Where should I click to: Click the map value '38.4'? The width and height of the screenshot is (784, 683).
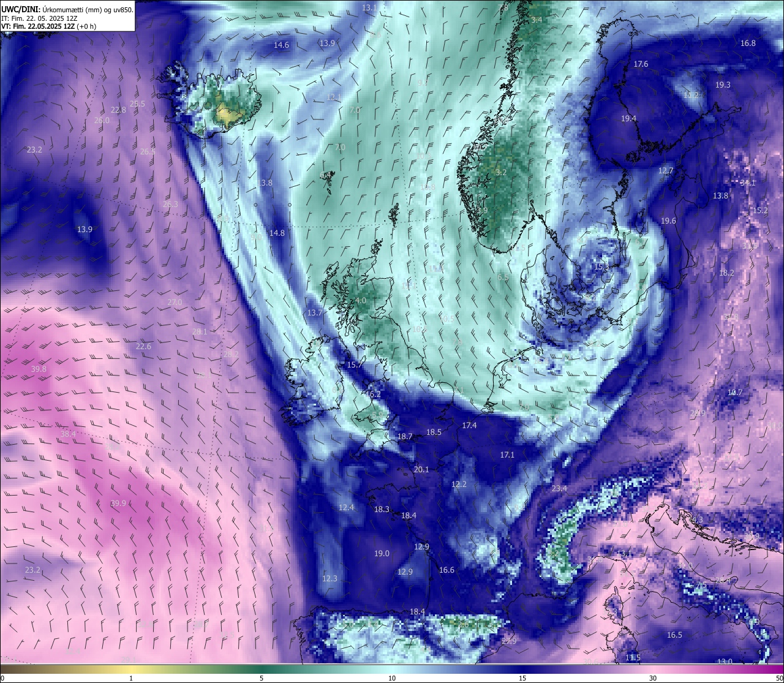(68, 434)
